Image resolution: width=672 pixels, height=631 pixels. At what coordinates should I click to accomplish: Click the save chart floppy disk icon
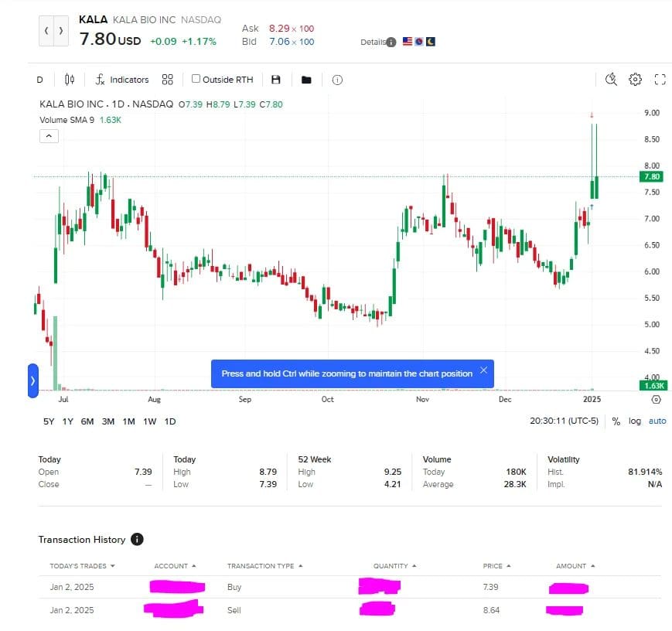pyautogui.click(x=276, y=80)
